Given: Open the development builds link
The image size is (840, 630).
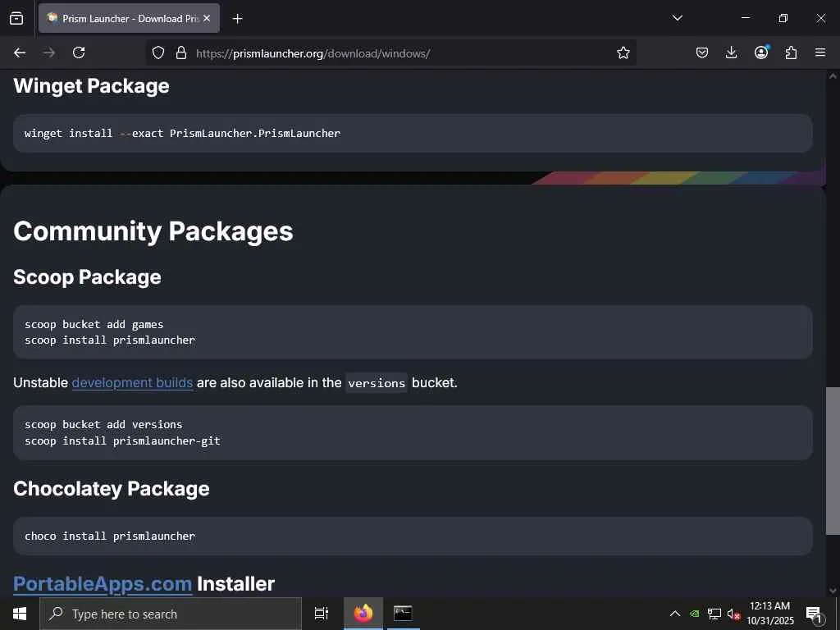Looking at the screenshot, I should tap(132, 383).
